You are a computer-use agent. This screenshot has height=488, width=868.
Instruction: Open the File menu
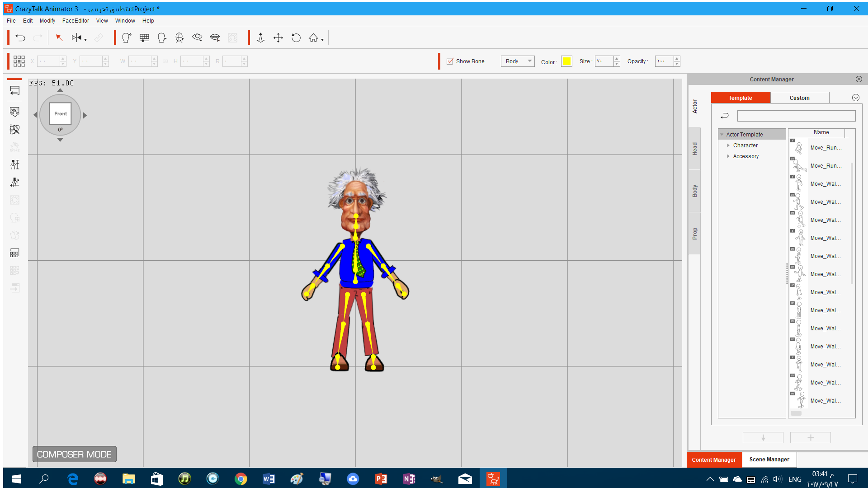(11, 21)
